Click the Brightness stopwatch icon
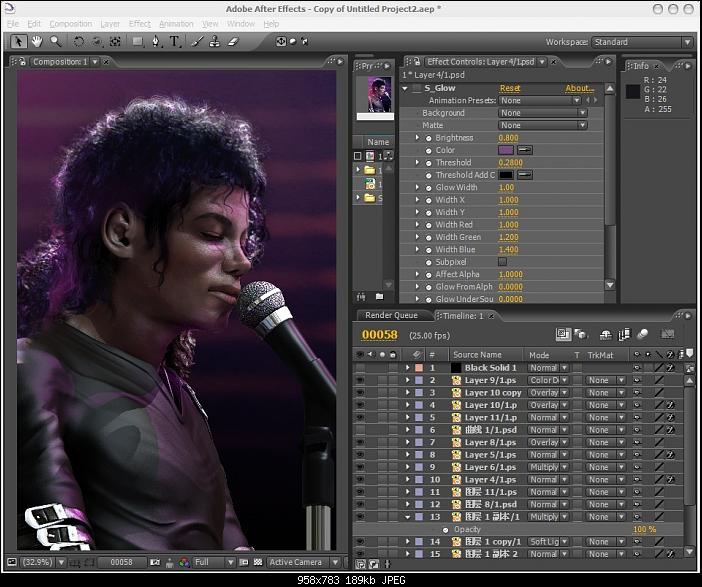The image size is (702, 587). tap(428, 138)
